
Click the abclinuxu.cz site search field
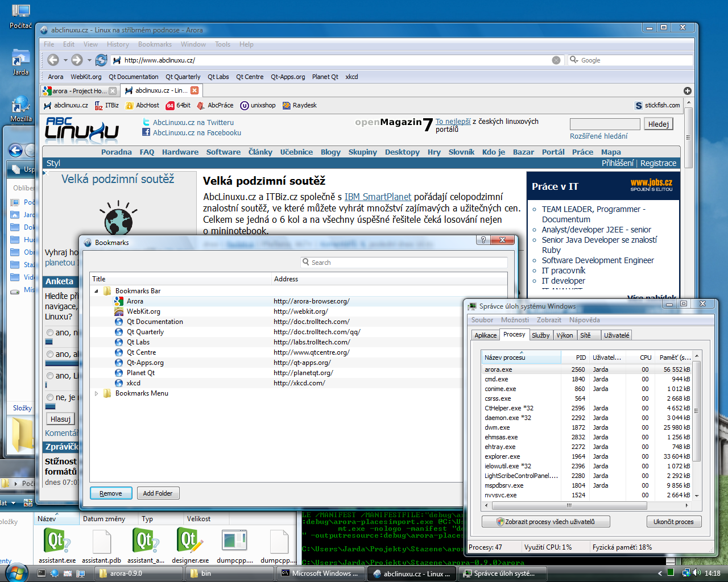pos(605,124)
